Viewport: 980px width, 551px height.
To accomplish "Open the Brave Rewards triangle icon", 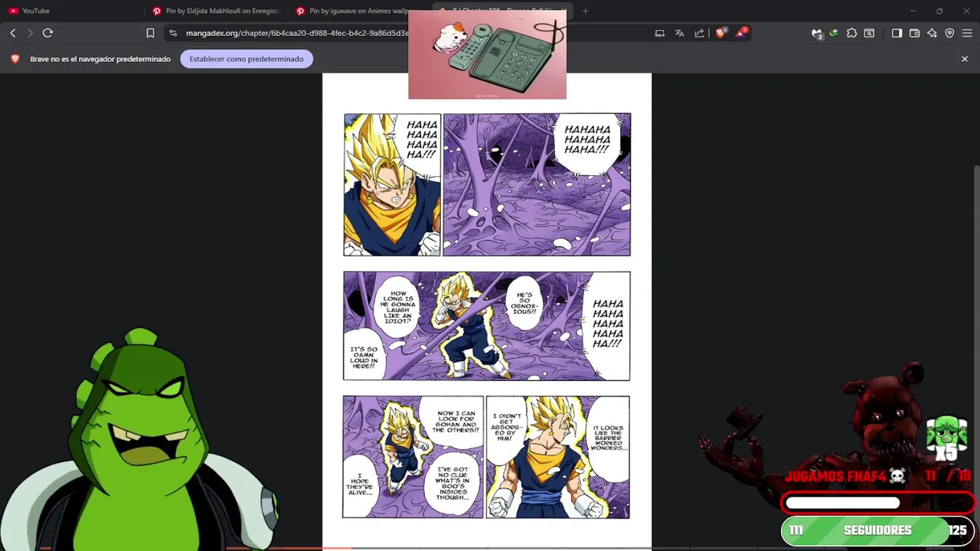I will point(741,33).
